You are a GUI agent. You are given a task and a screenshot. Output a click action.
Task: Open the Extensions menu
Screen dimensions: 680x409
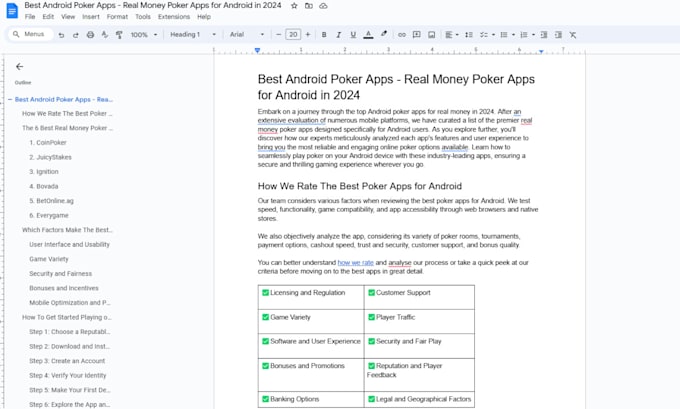click(174, 16)
